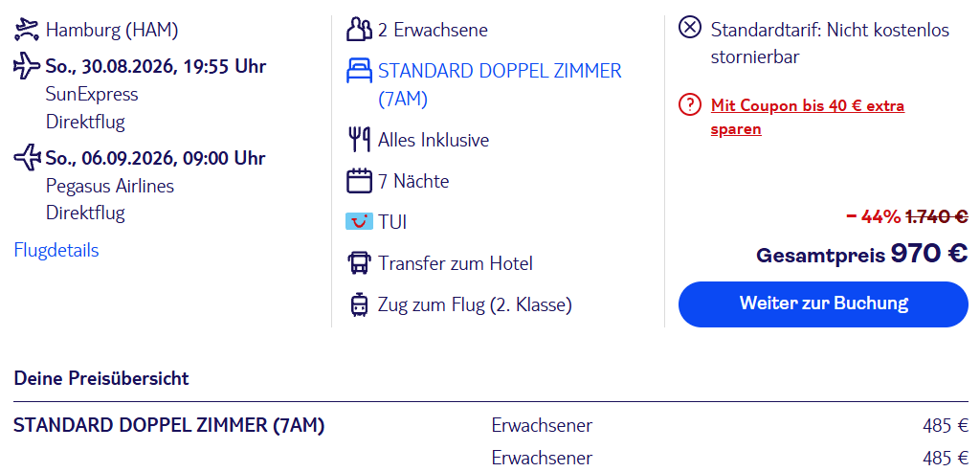Screen dimensions: 980x472
Task: Click the return flight plane icon
Action: [27, 157]
